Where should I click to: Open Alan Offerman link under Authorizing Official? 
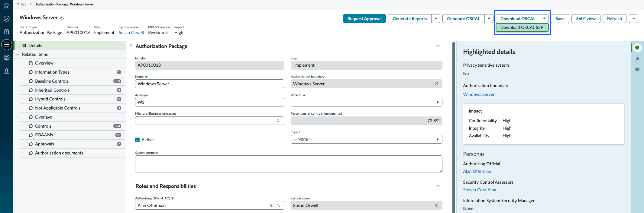(477, 171)
